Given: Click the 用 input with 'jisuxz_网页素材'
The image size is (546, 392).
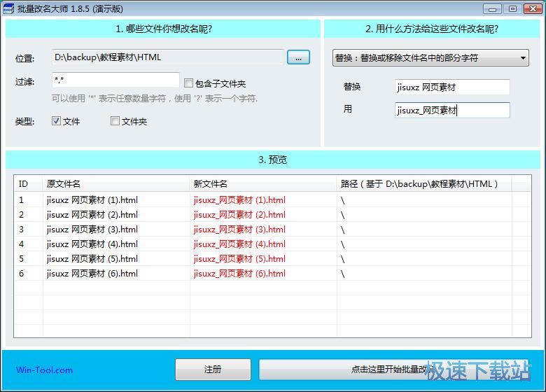Looking at the screenshot, I should pos(452,110).
